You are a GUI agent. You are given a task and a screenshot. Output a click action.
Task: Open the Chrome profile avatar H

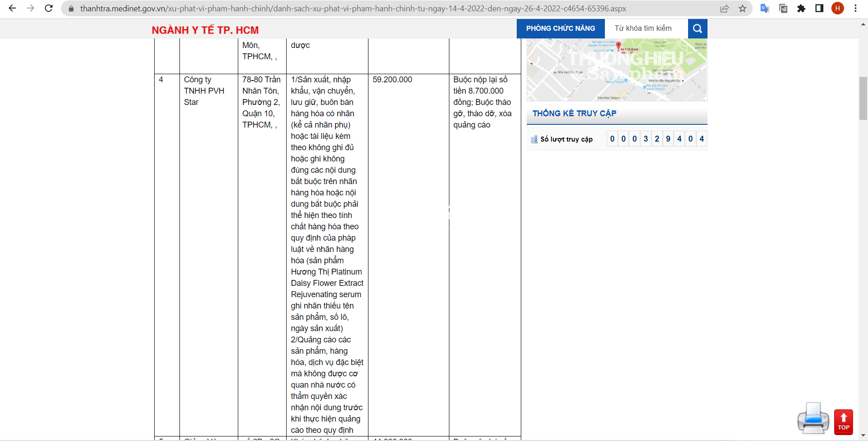[837, 9]
